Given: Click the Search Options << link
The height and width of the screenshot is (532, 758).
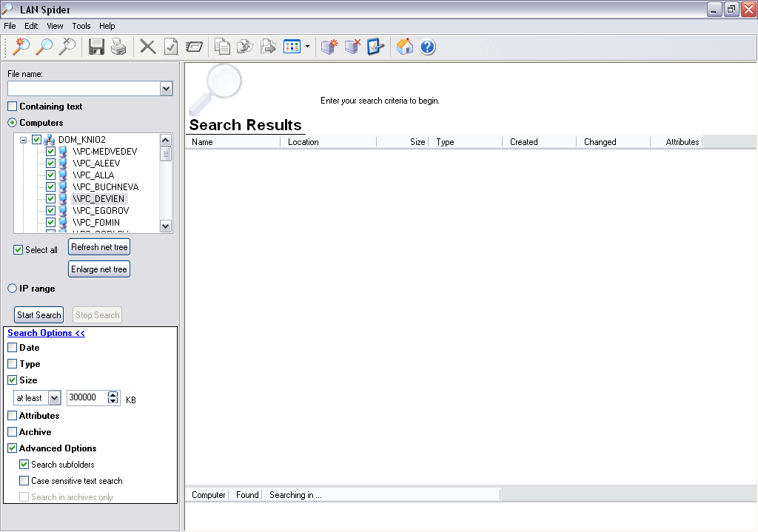Looking at the screenshot, I should [46, 333].
